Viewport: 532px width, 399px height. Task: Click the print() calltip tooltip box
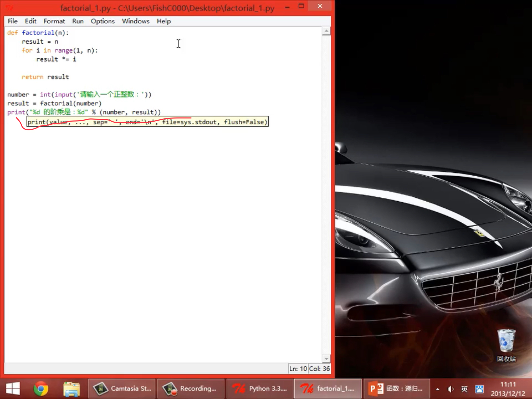point(148,122)
